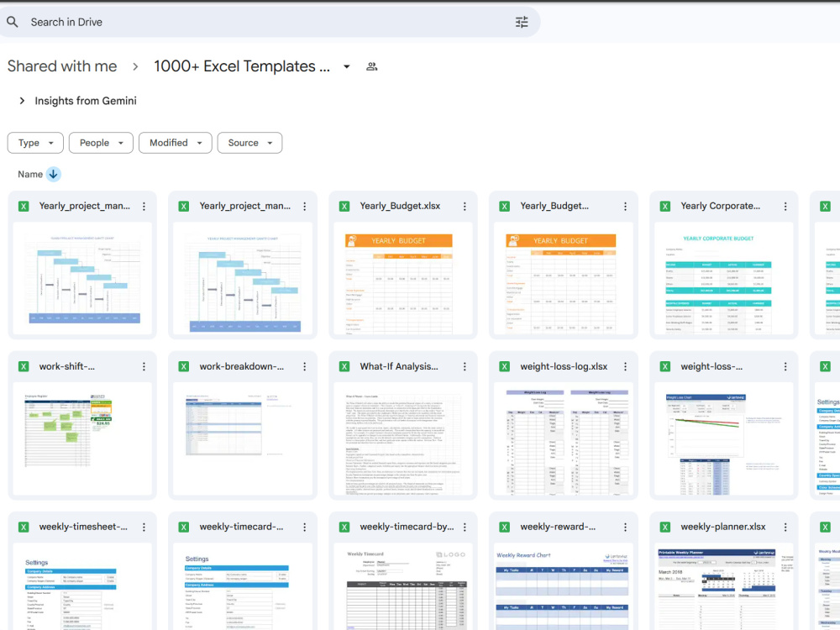This screenshot has width=840, height=630.
Task: Click 1000+ Excel Templates folder breadcrumb
Action: pos(242,66)
